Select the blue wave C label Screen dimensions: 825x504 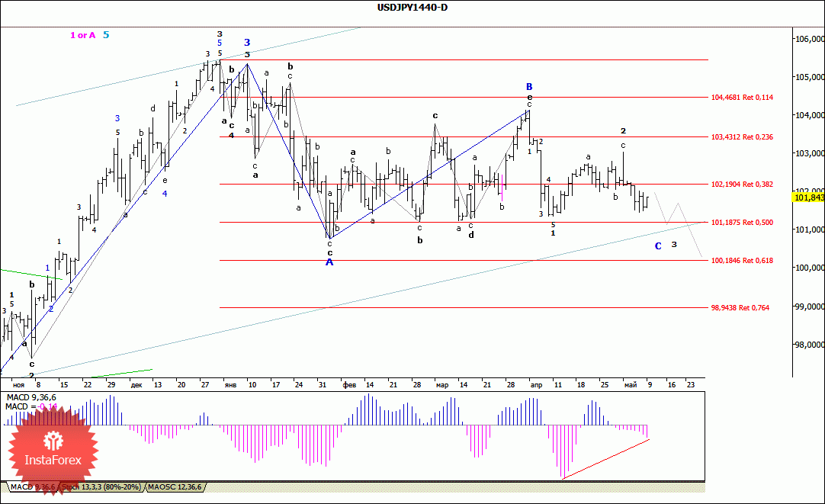658,246
